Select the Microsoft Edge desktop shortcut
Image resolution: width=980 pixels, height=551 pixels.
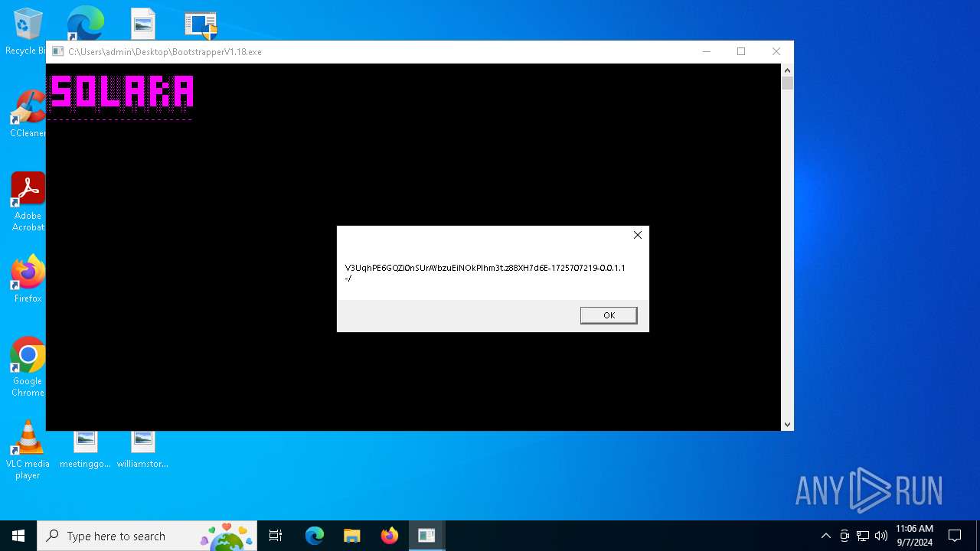click(x=85, y=23)
